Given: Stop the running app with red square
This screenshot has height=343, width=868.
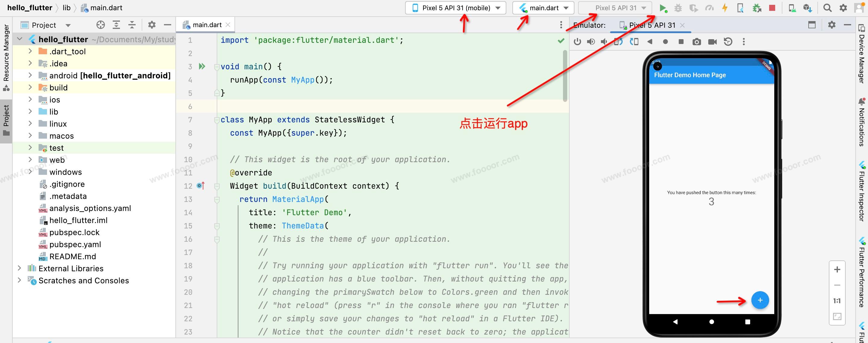Looking at the screenshot, I should point(772,8).
